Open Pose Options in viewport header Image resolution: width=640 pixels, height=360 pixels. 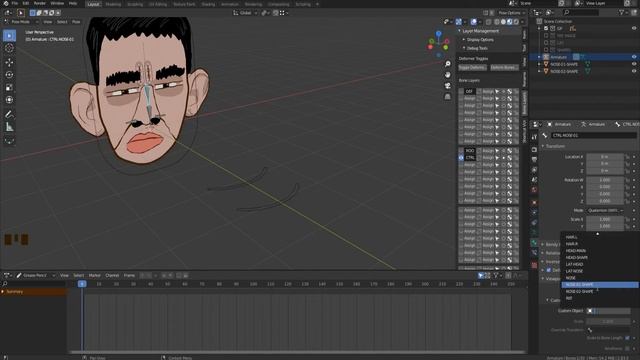[510, 13]
